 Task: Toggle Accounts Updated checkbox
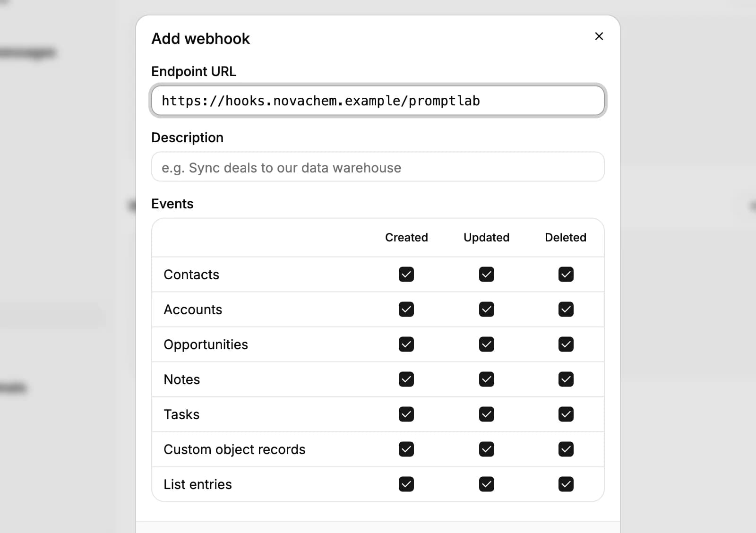coord(487,309)
